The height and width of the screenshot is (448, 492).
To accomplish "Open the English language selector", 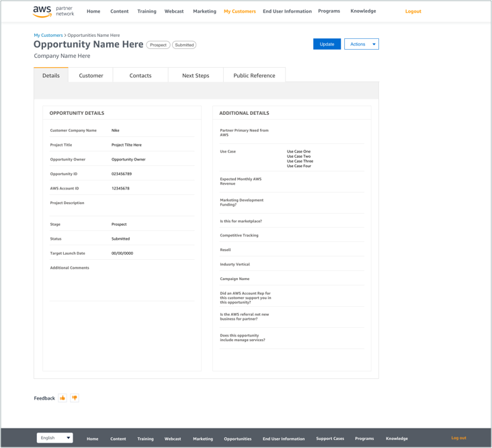I will tap(55, 438).
